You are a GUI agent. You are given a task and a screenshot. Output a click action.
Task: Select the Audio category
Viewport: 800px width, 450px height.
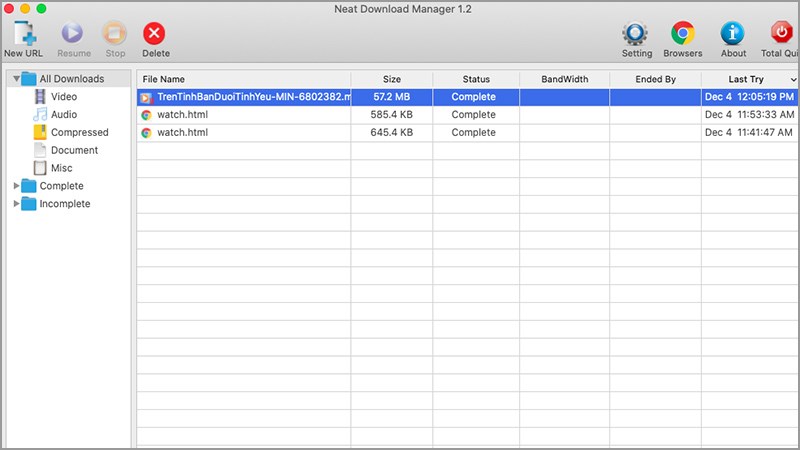[x=64, y=115]
